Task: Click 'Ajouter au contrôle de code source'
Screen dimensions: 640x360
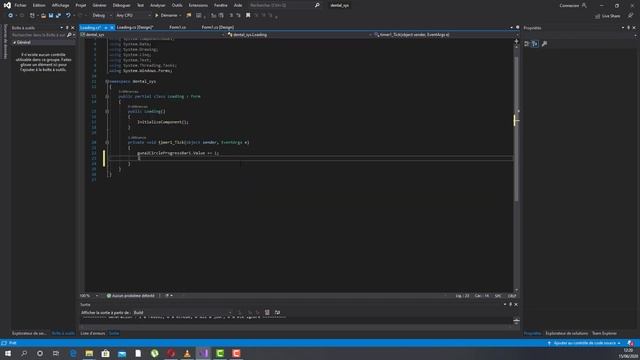Action: 584,343
